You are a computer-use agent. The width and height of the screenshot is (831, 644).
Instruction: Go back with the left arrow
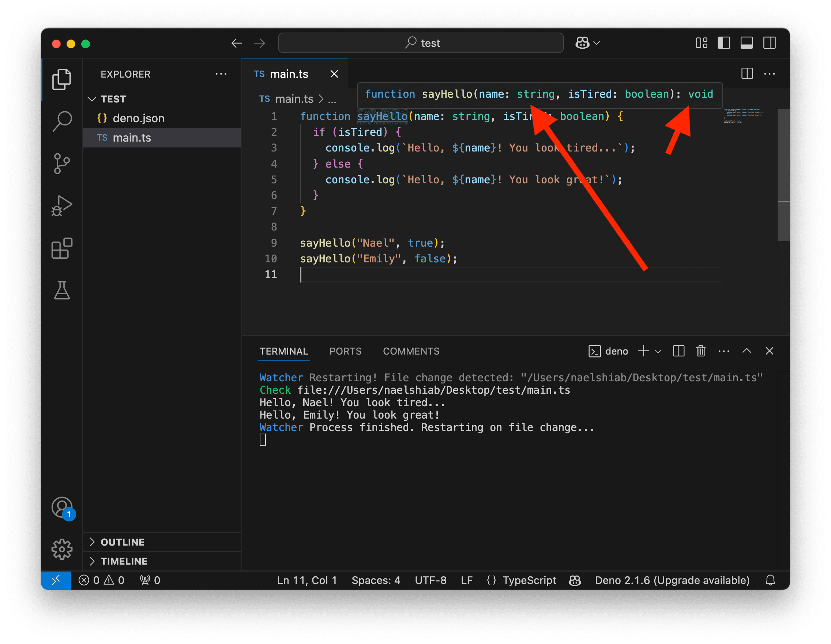[x=237, y=43]
